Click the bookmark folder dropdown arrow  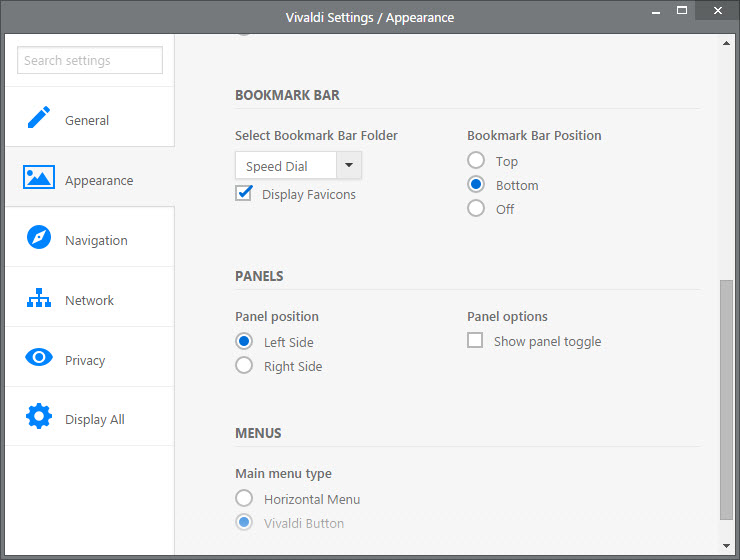[x=349, y=165]
